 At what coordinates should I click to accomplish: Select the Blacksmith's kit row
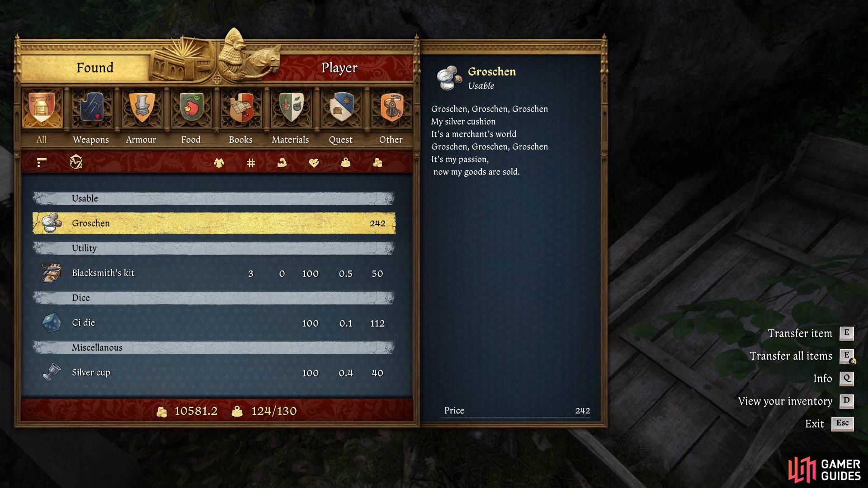coord(213,273)
